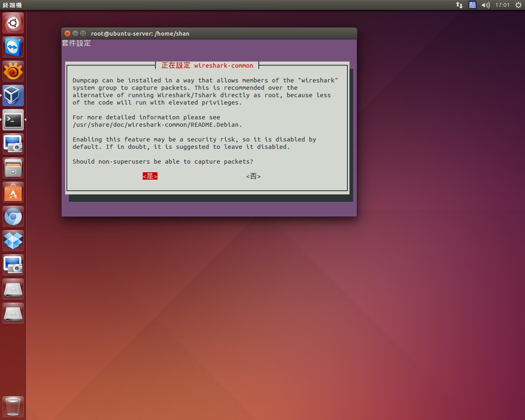This screenshot has width=525, height=420.
Task: Click the line starting 'Dumpcap can be installed'
Action: click(x=205, y=80)
